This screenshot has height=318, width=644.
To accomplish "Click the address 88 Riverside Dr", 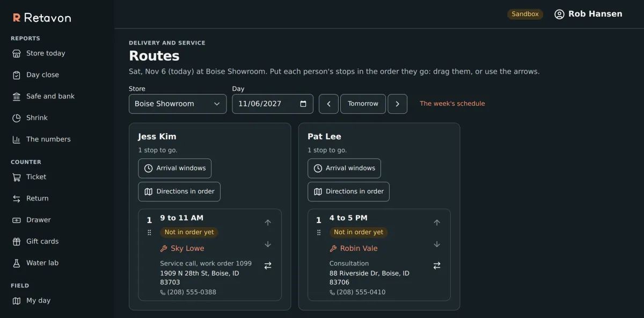I will 369,278.
